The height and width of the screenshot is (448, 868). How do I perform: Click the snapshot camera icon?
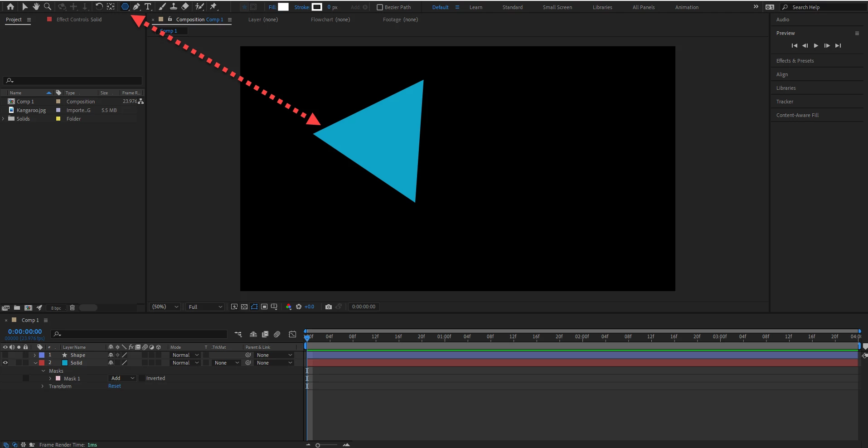click(x=329, y=307)
